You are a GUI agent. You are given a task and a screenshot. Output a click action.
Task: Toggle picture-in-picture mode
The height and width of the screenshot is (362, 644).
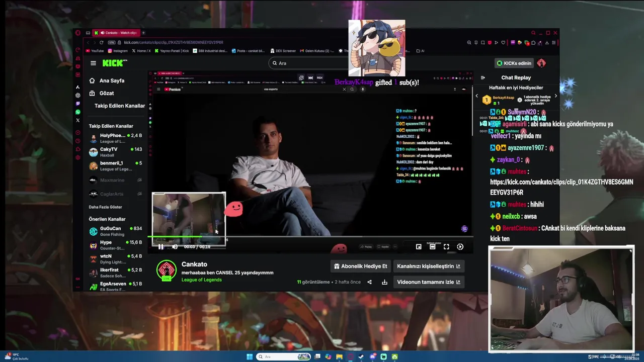(x=419, y=247)
